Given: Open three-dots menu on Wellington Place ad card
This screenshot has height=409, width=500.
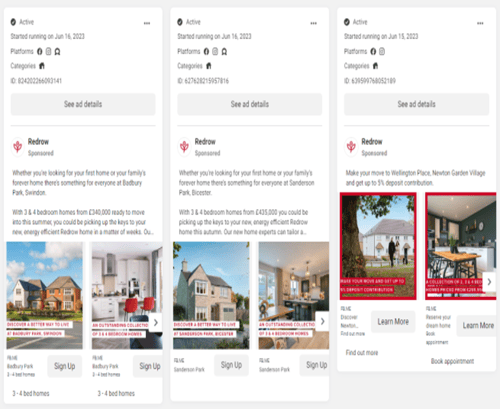Looking at the screenshot, I should 480,23.
